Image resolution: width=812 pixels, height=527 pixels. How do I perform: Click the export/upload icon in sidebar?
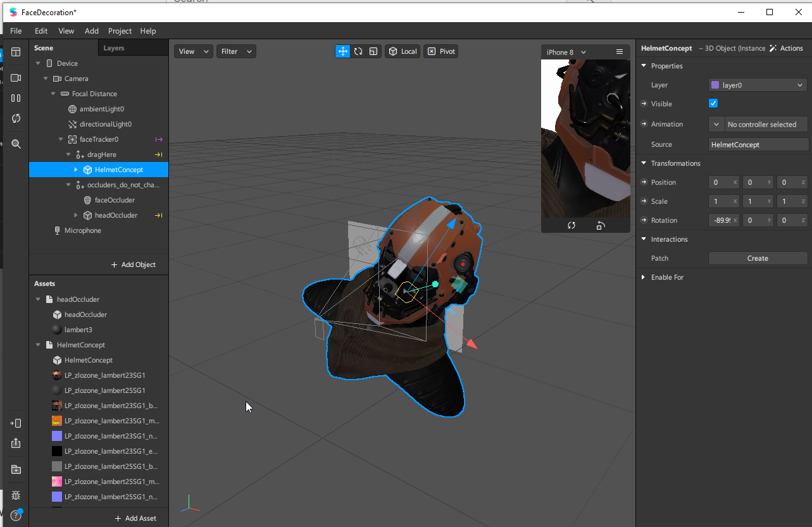pyautogui.click(x=16, y=443)
